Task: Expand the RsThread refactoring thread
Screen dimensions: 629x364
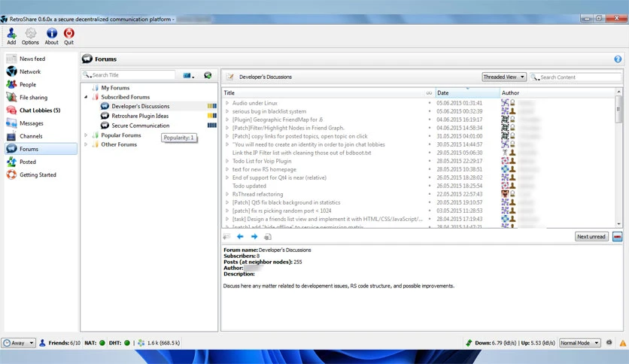Action: pyautogui.click(x=227, y=194)
